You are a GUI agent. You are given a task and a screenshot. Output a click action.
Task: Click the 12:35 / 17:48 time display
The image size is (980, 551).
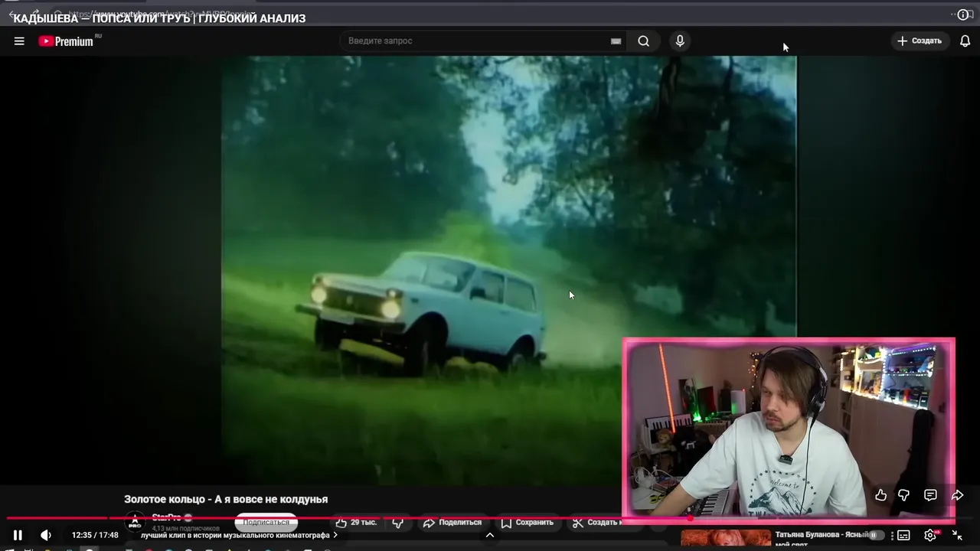[95, 535]
